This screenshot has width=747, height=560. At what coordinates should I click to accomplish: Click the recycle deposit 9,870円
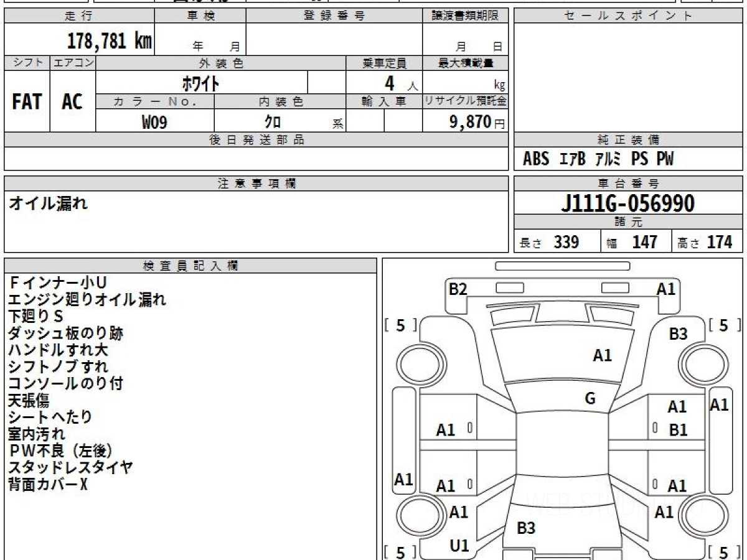click(x=477, y=122)
